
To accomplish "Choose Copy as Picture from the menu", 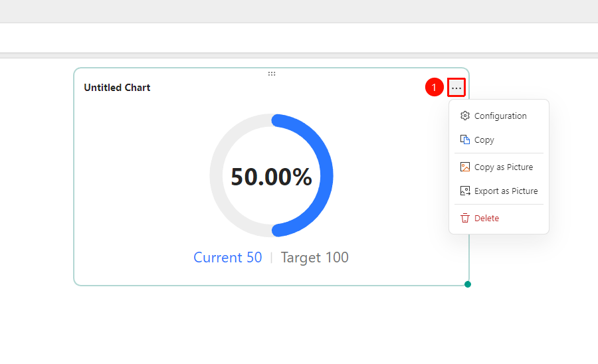I will tap(499, 167).
